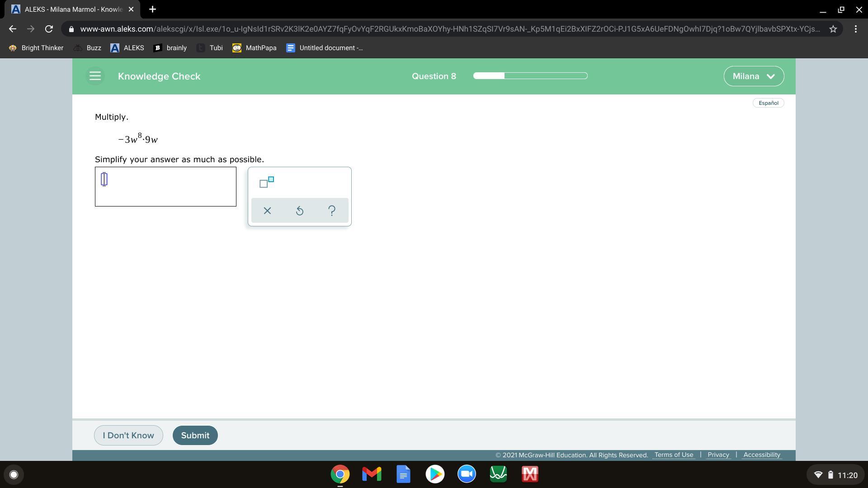The image size is (868, 488).
Task: Open Gmail from the shelf
Action: click(372, 474)
